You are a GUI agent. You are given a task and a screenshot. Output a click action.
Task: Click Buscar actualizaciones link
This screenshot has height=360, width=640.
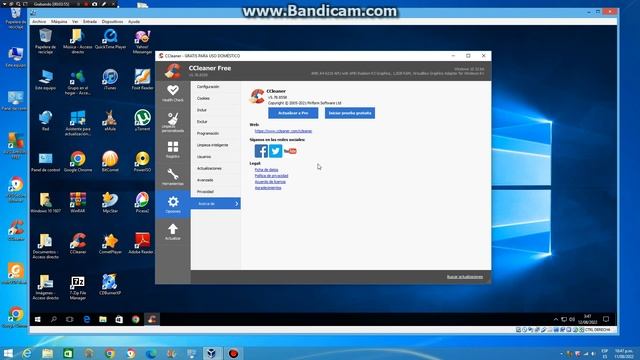coord(465,277)
